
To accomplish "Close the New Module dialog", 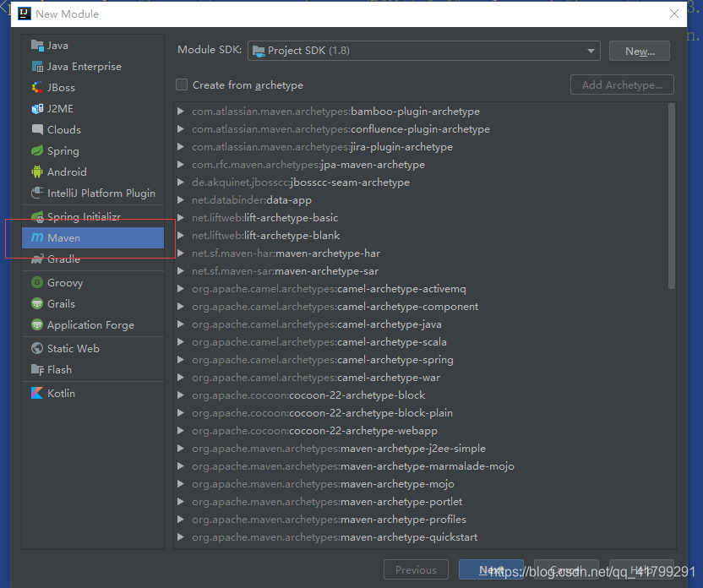I will pos(674,14).
